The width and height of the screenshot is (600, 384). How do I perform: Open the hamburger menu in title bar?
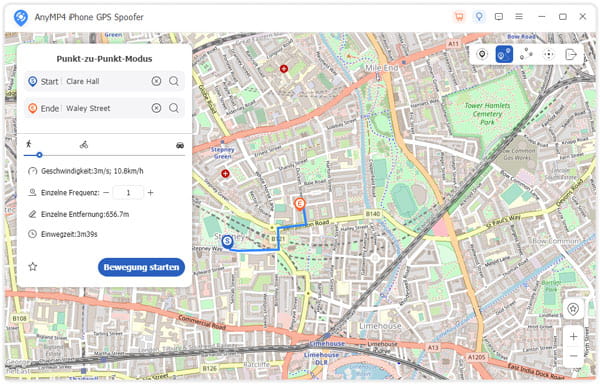(x=519, y=16)
